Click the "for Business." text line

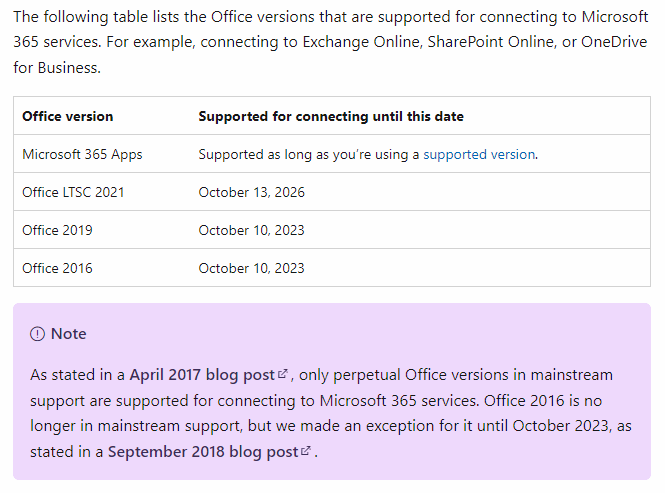coord(57,68)
